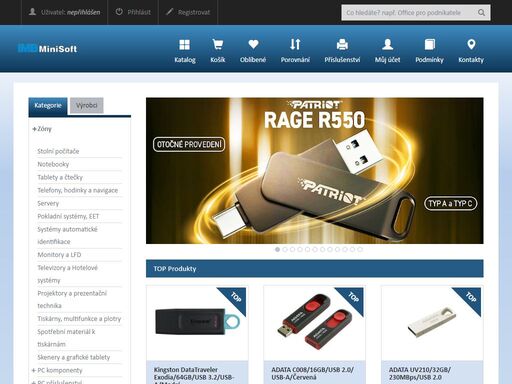
Task: Expand the PC komponenty category
Action: (x=34, y=370)
